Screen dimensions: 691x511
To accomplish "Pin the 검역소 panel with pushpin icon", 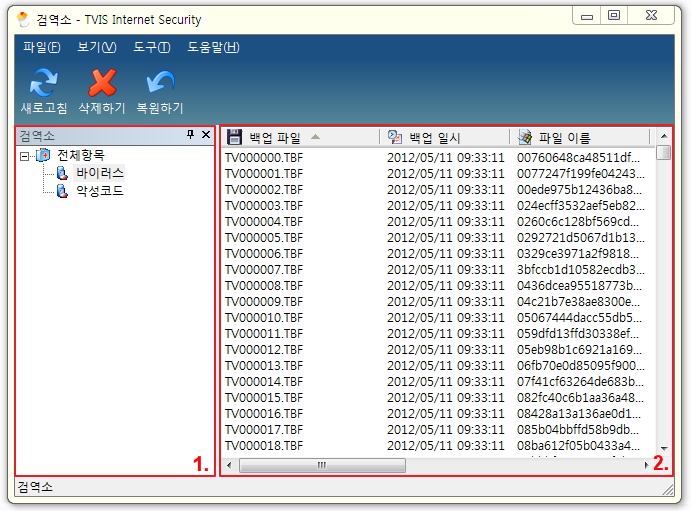I will click(191, 135).
